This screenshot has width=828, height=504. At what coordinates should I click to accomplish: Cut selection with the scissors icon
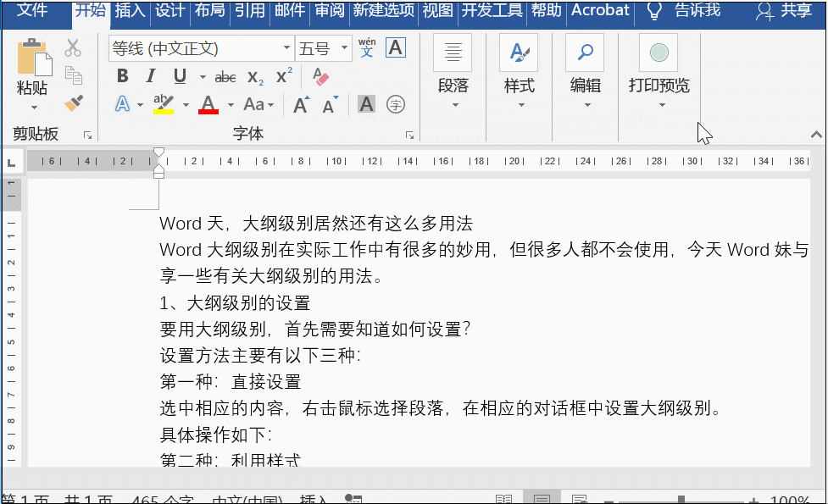(x=73, y=48)
